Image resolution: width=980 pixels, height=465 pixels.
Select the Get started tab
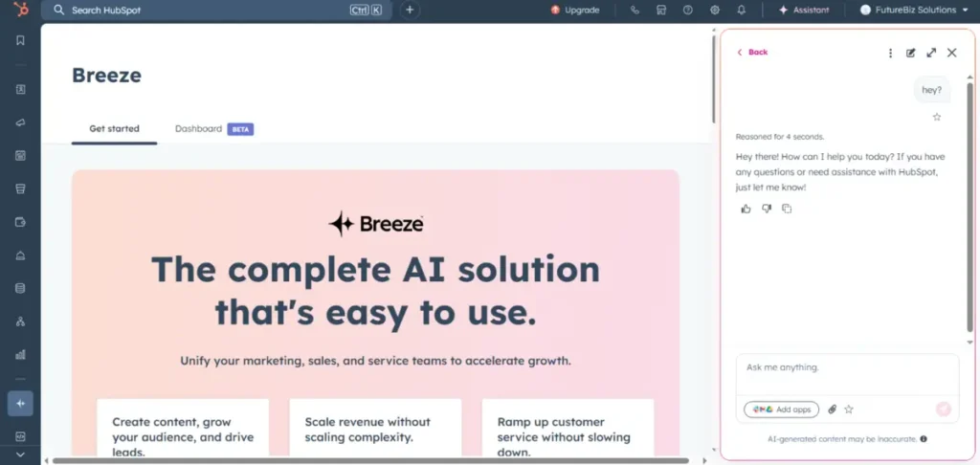click(x=114, y=128)
